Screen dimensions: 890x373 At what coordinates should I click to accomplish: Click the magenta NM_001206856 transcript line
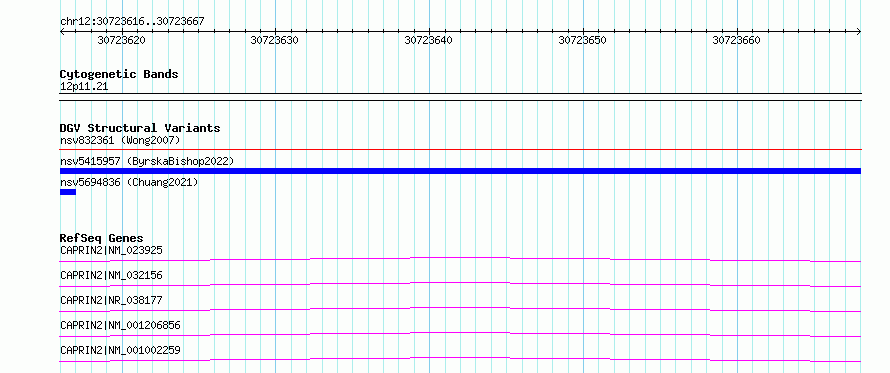[x=460, y=334]
